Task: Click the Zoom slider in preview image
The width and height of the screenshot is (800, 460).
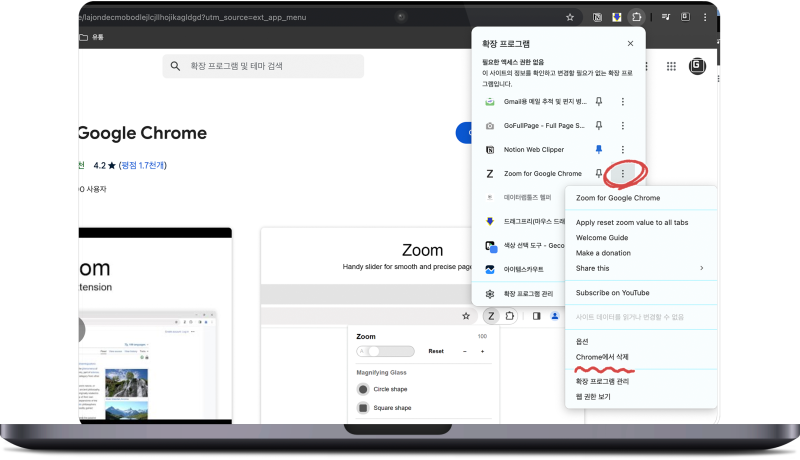Action: point(386,351)
